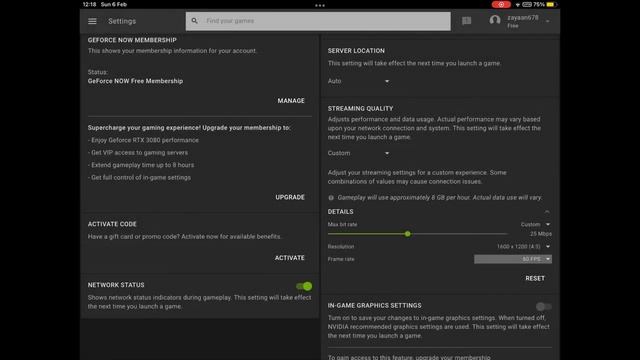The image size is (640, 360).
Task: Click the MANAGE membership button
Action: [291, 100]
